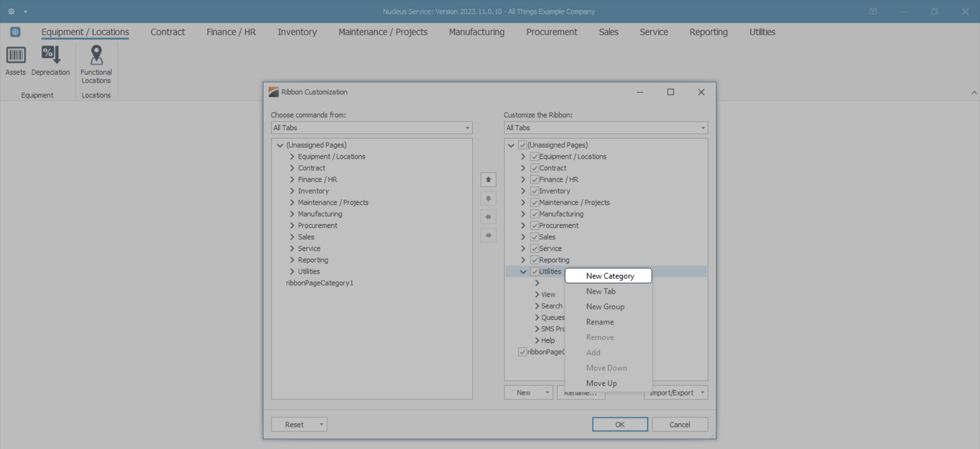Click the gear icon in the title bar
The height and width of the screenshot is (449, 980).
pyautogui.click(x=11, y=11)
